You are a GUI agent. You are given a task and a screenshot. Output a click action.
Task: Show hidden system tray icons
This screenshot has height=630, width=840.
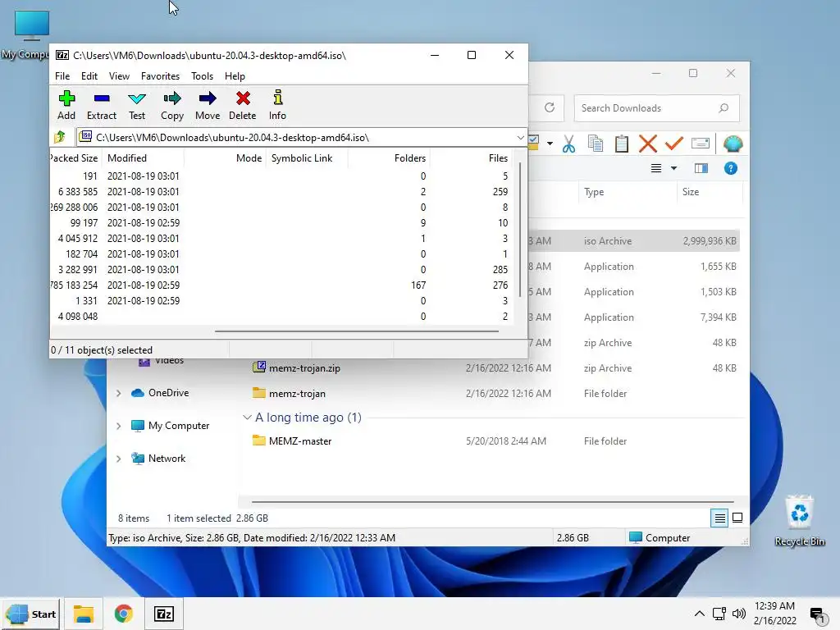[699, 614]
